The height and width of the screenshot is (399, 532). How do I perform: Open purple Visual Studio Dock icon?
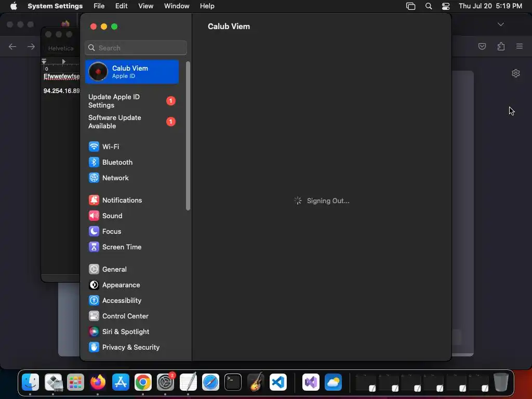tap(311, 382)
